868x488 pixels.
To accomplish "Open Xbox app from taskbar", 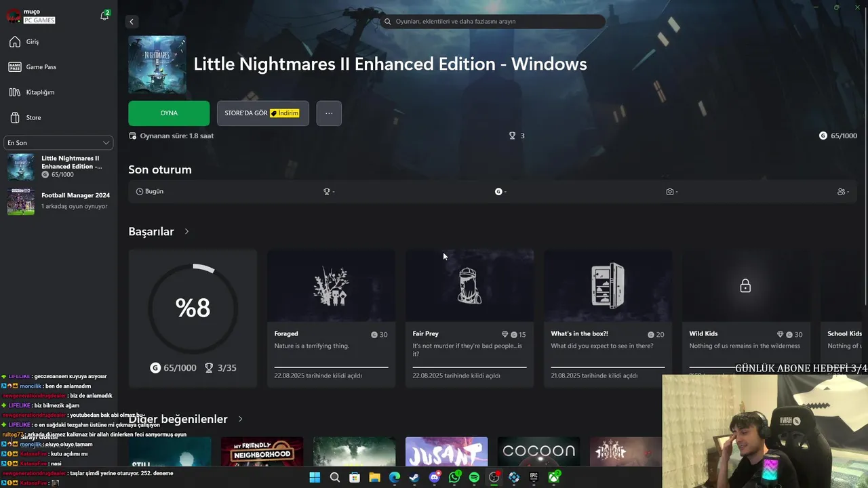I will point(554,478).
